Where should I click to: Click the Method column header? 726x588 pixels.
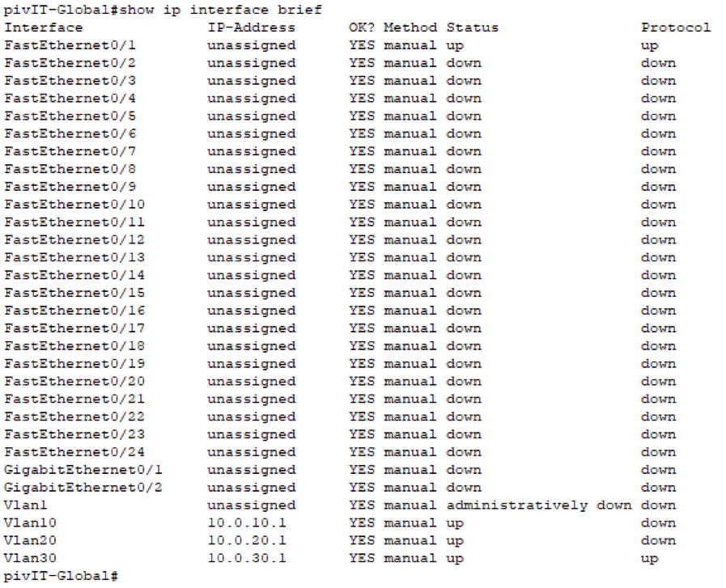[410, 27]
